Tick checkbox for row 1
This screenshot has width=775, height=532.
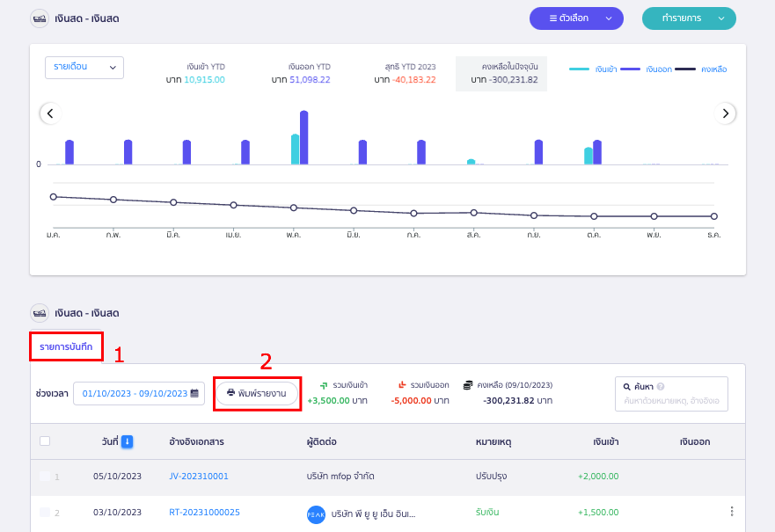coord(45,477)
